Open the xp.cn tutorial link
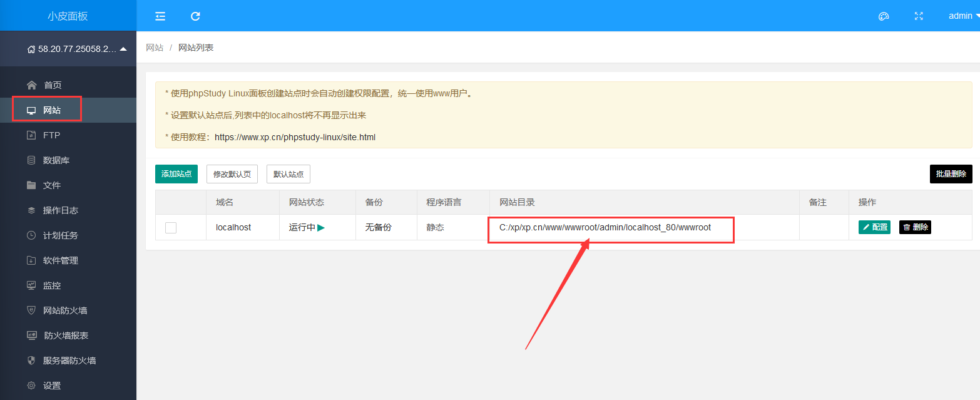 pos(295,137)
